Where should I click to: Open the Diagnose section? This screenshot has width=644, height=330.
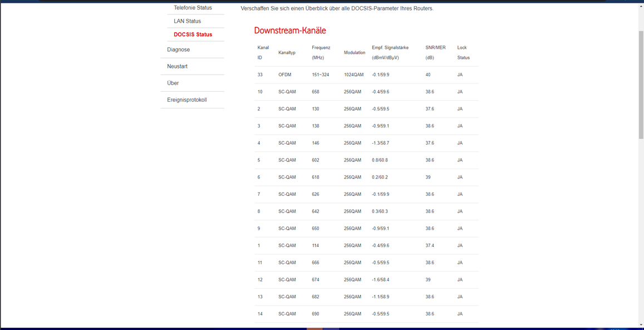(178, 50)
